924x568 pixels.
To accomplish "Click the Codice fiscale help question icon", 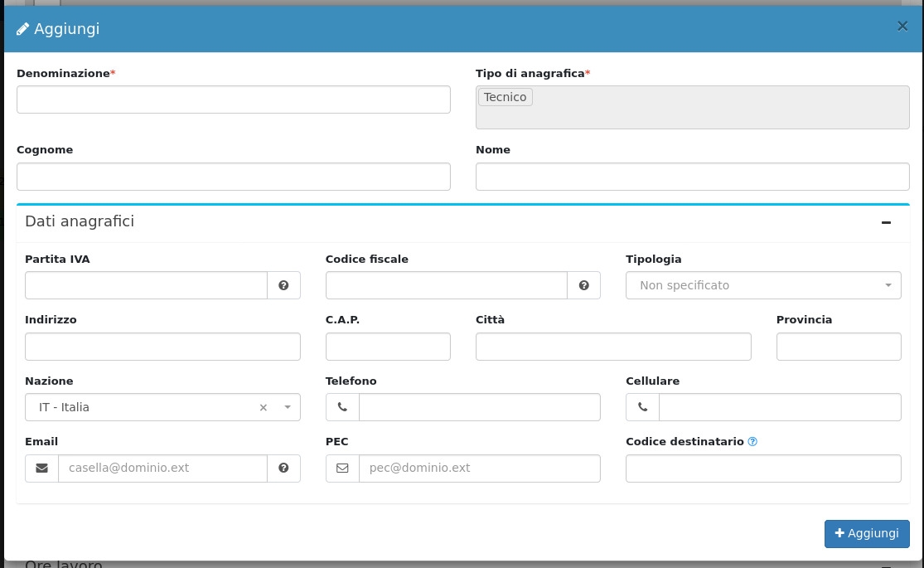I will [583, 285].
